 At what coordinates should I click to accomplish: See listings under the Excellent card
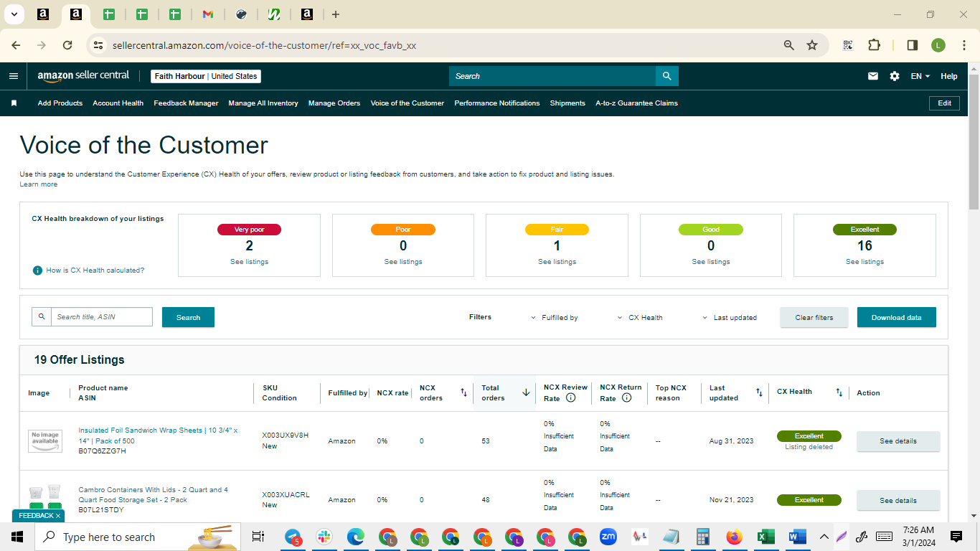pyautogui.click(x=864, y=262)
